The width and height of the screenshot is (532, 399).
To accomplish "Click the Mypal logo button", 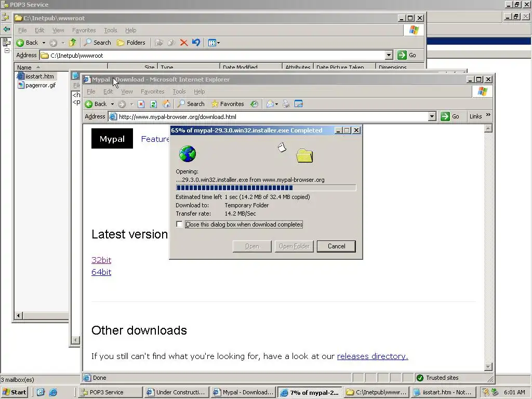I will [112, 138].
